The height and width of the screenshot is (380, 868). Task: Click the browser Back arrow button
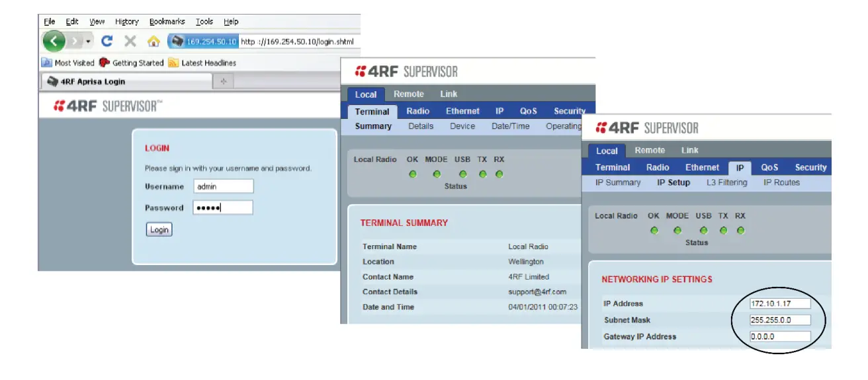54,41
